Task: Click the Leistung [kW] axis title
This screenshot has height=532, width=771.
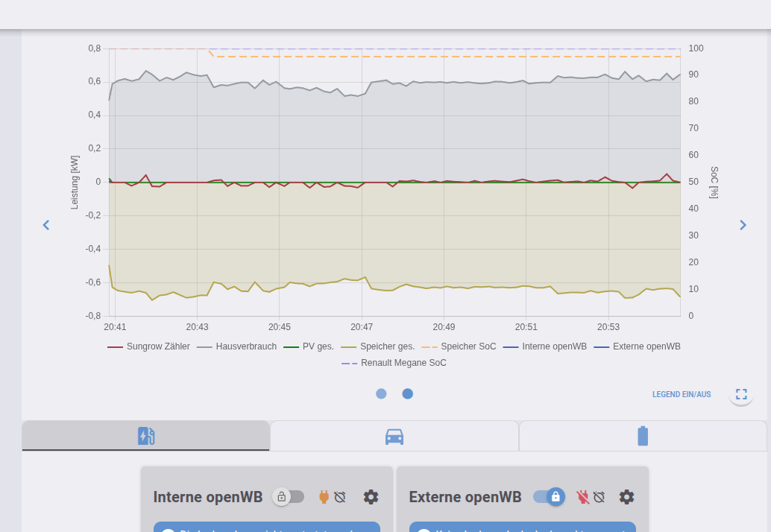Action: pos(75,183)
